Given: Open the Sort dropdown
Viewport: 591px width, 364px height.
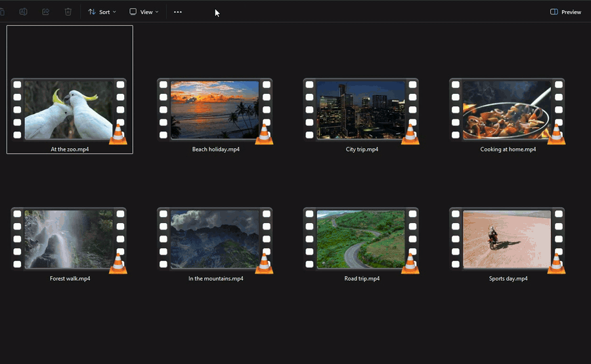Looking at the screenshot, I should [102, 12].
